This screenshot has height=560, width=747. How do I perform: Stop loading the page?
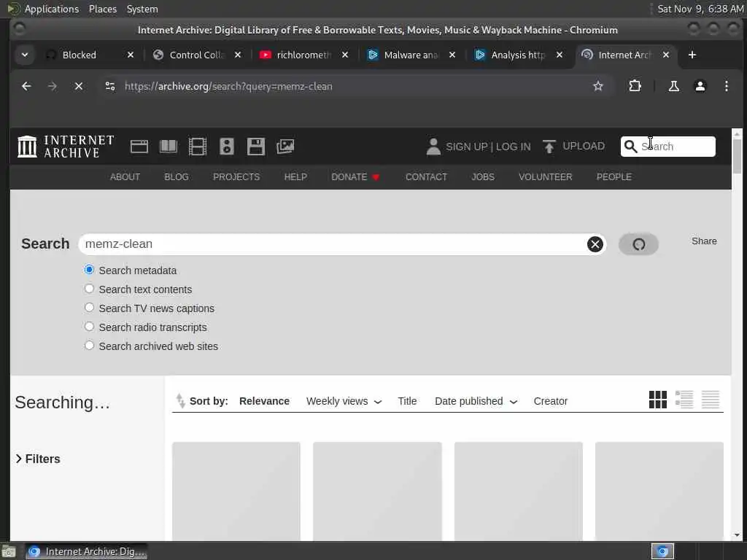[x=79, y=86]
